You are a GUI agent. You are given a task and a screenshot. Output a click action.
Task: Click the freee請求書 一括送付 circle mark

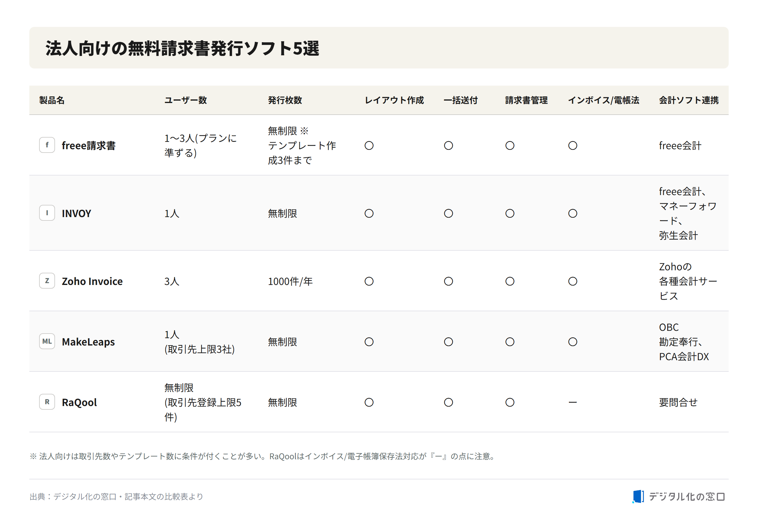click(x=448, y=146)
